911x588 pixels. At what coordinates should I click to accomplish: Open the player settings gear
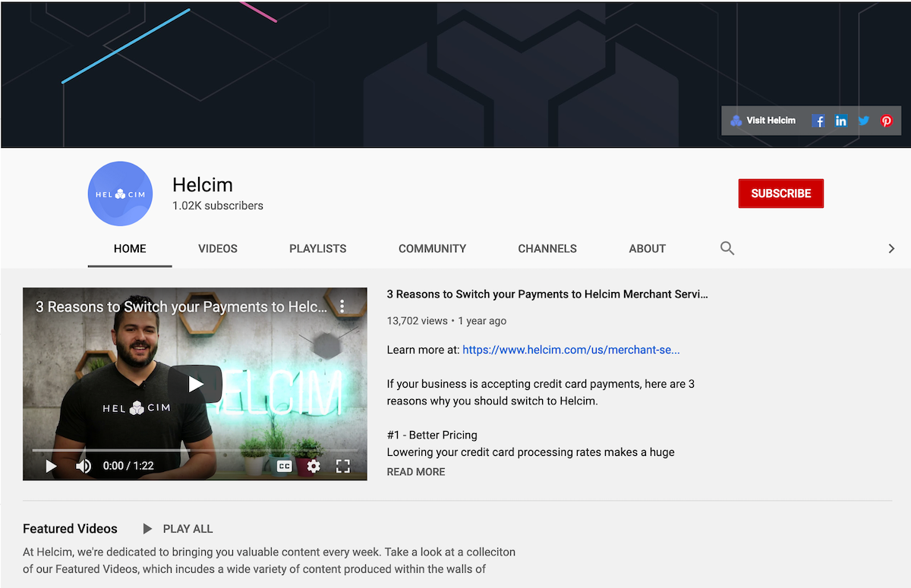click(x=314, y=466)
